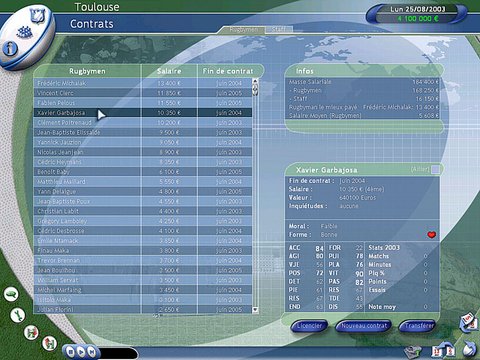Select Emile Ntamack row
Viewport: 480px width, 360px height.
coord(143,240)
